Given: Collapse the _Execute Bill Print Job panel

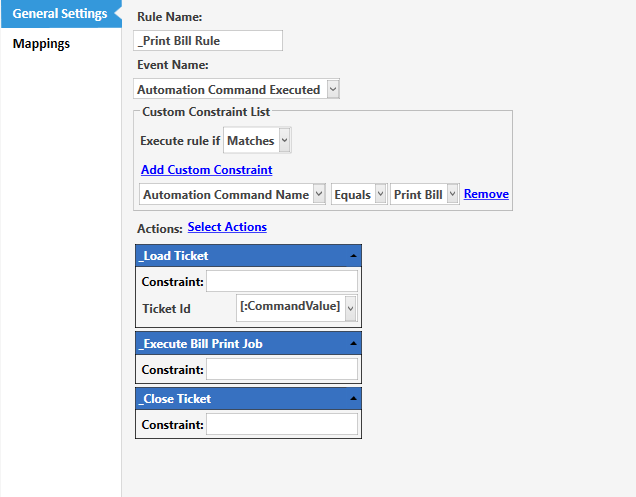Looking at the screenshot, I should 353,343.
